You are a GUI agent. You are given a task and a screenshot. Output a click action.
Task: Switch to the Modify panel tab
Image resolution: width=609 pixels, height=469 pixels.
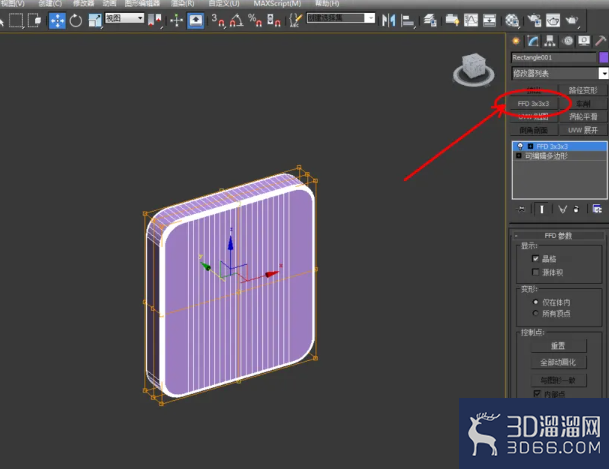click(533, 41)
